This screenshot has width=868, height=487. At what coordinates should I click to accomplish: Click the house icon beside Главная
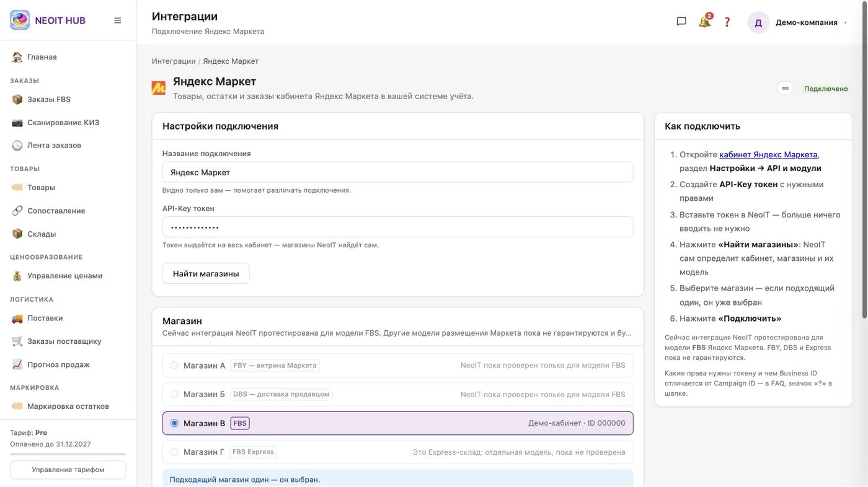[17, 57]
